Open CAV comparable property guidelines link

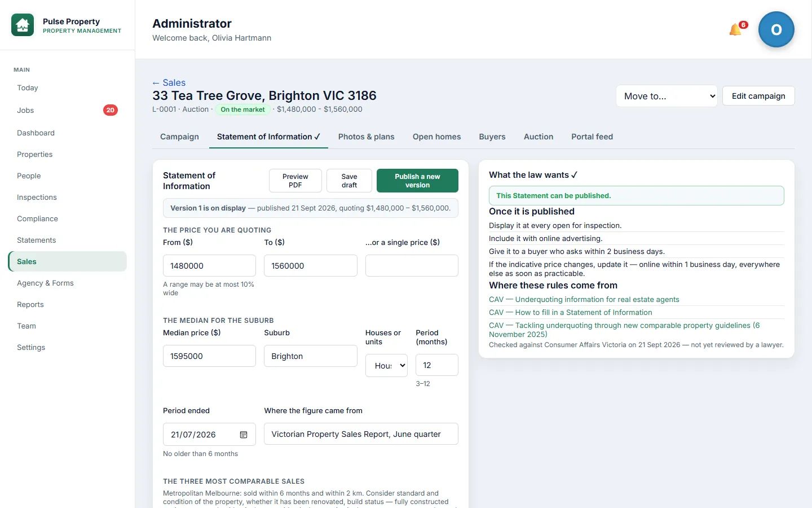(624, 330)
